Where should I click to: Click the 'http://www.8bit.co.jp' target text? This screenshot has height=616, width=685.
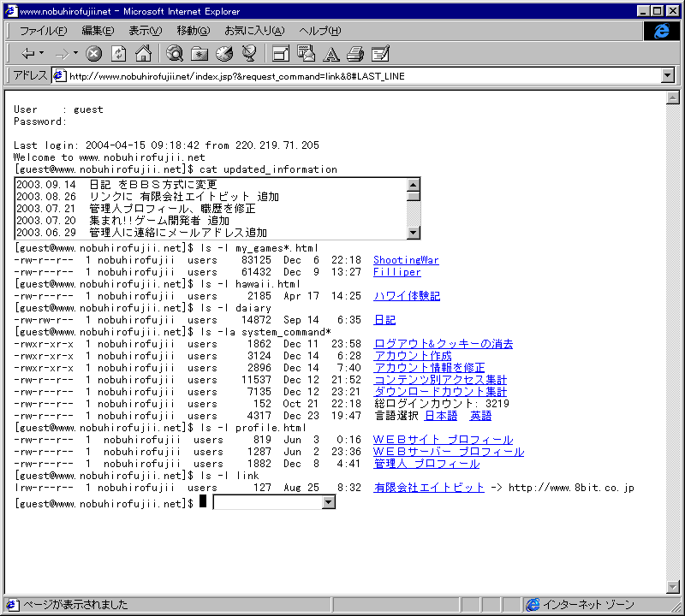pos(571,488)
